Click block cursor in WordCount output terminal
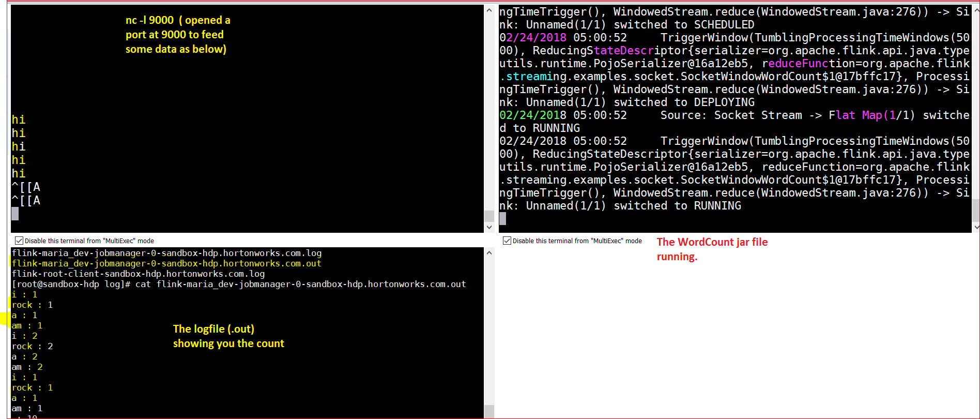 (x=502, y=219)
